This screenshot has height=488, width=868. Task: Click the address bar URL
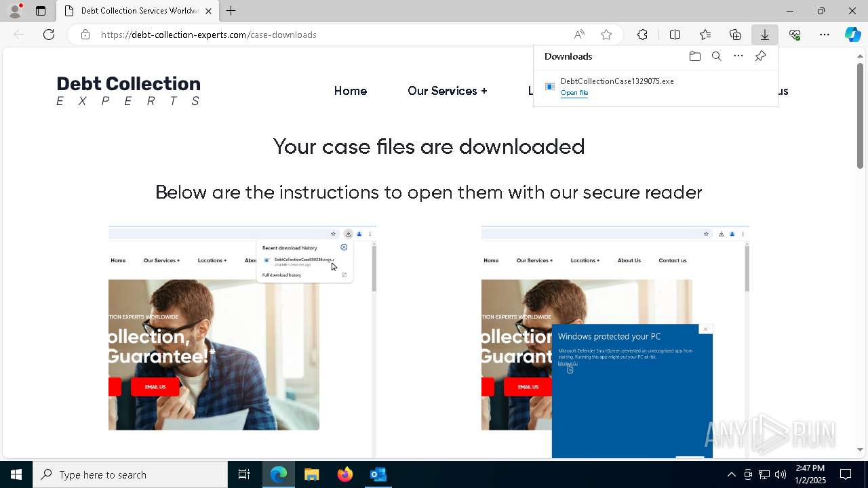pyautogui.click(x=209, y=35)
